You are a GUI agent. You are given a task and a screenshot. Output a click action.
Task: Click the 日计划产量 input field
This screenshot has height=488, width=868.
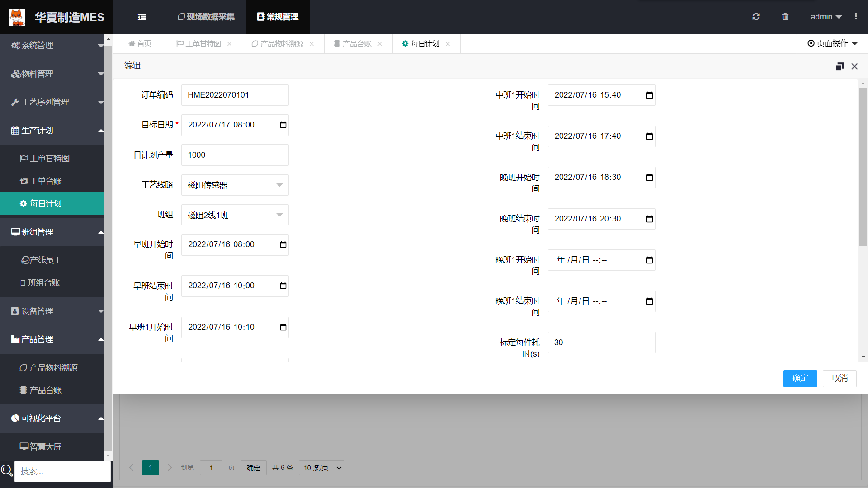coord(235,155)
